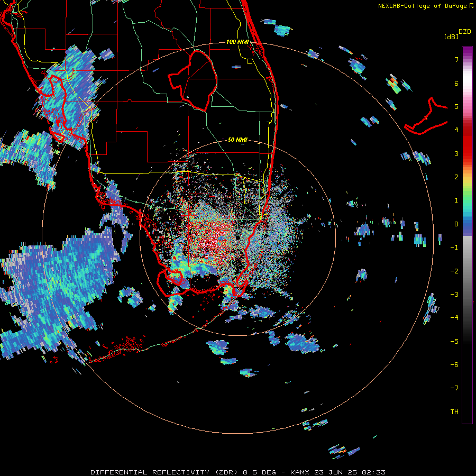Viewport: 476px width, 476px height.
Task: Click the 100 NMI range ring label
Action: [237, 42]
